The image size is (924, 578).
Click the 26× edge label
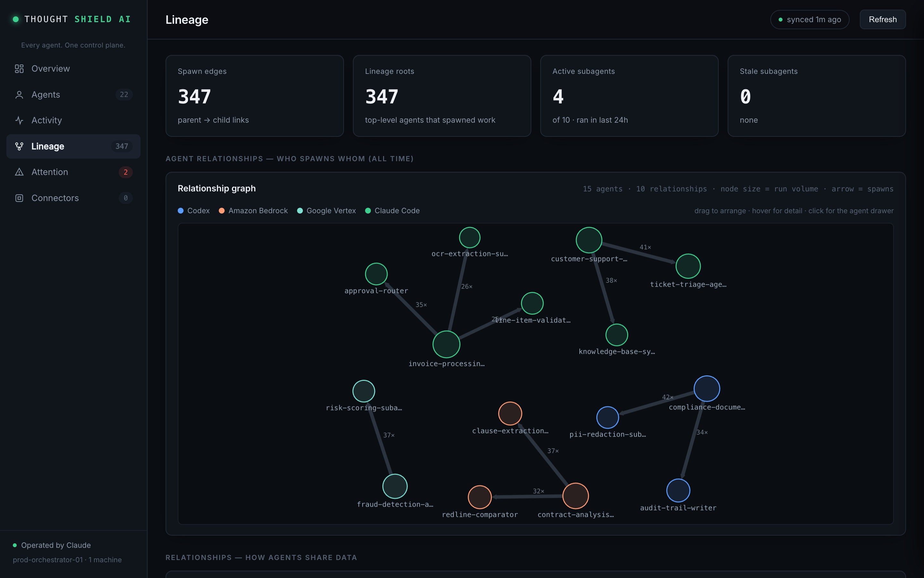click(466, 287)
